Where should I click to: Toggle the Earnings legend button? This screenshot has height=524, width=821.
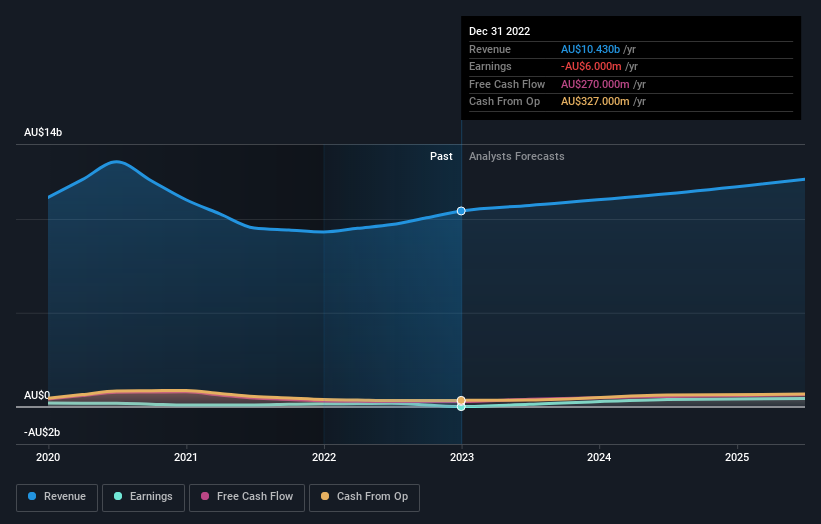[143, 497]
